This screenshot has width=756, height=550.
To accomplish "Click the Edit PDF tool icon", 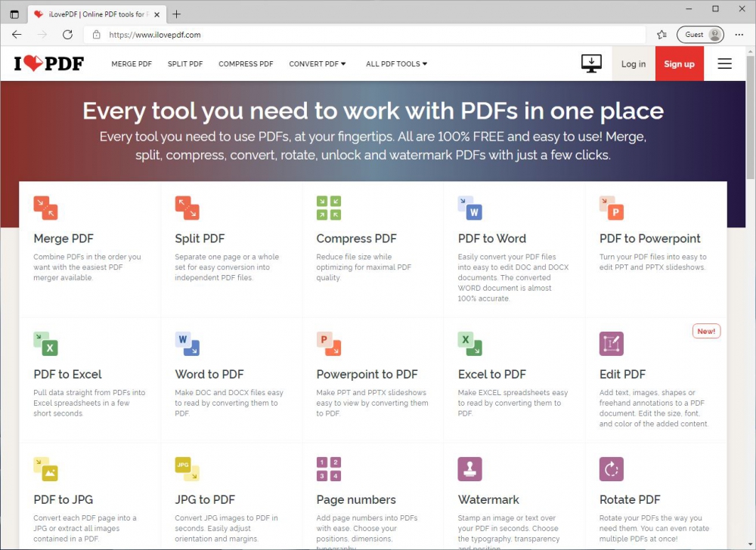I will pyautogui.click(x=612, y=344).
